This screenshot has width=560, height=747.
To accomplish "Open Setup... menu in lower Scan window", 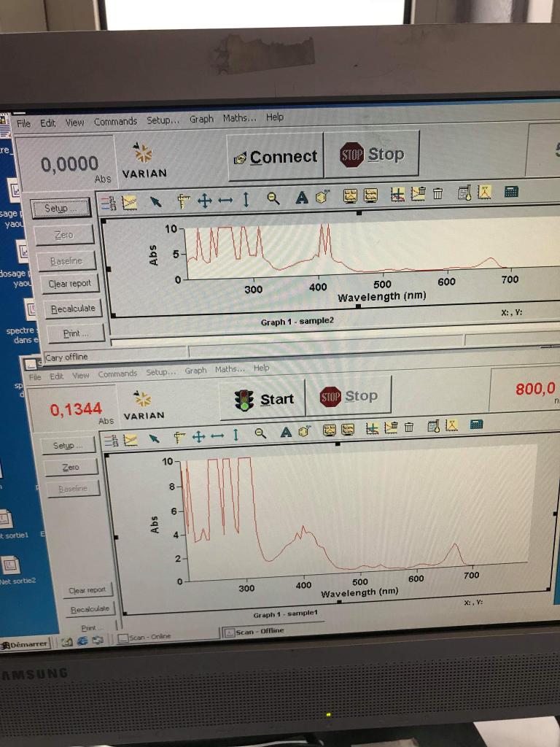I will 161,372.
